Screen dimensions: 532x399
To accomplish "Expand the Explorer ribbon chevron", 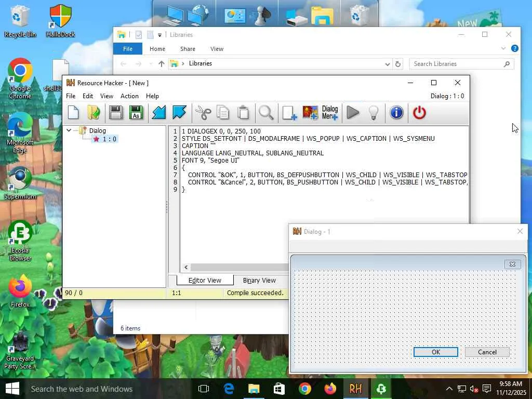I will [x=503, y=48].
